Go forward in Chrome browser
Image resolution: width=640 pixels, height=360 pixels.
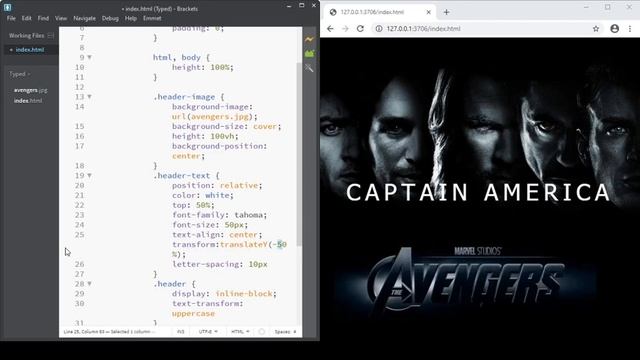[345, 29]
